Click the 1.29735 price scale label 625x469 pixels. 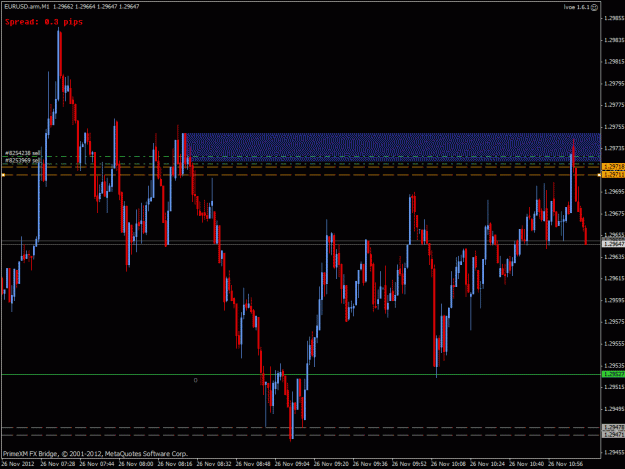pyautogui.click(x=614, y=148)
